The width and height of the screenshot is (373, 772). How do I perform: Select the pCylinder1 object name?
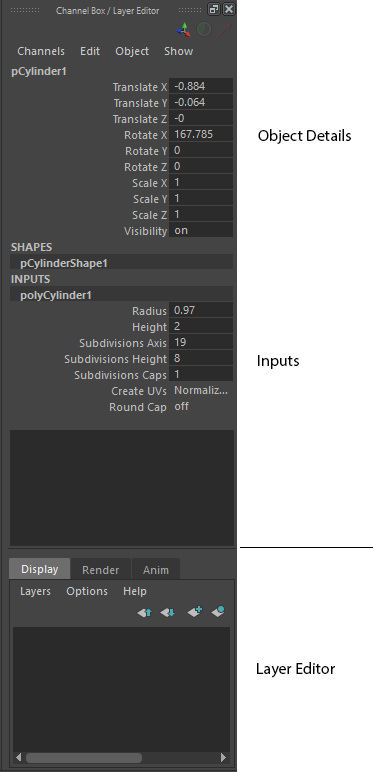[x=39, y=71]
